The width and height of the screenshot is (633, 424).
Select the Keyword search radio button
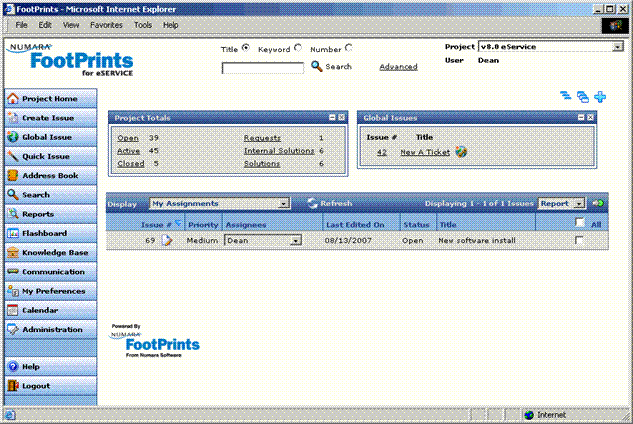click(298, 48)
